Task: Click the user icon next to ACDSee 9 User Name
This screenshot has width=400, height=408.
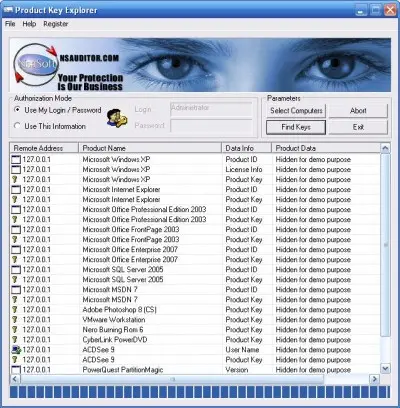Action: tap(16, 350)
